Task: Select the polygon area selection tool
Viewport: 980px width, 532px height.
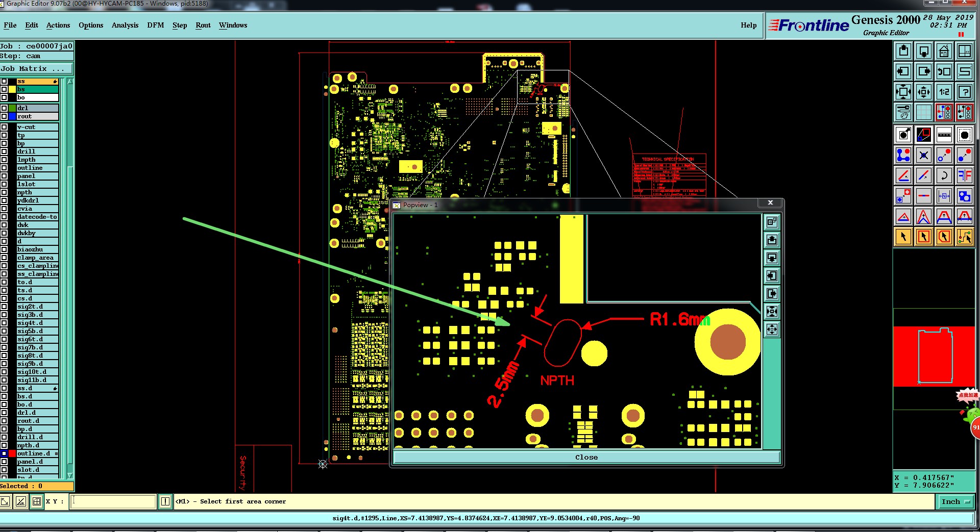Action: pos(944,237)
